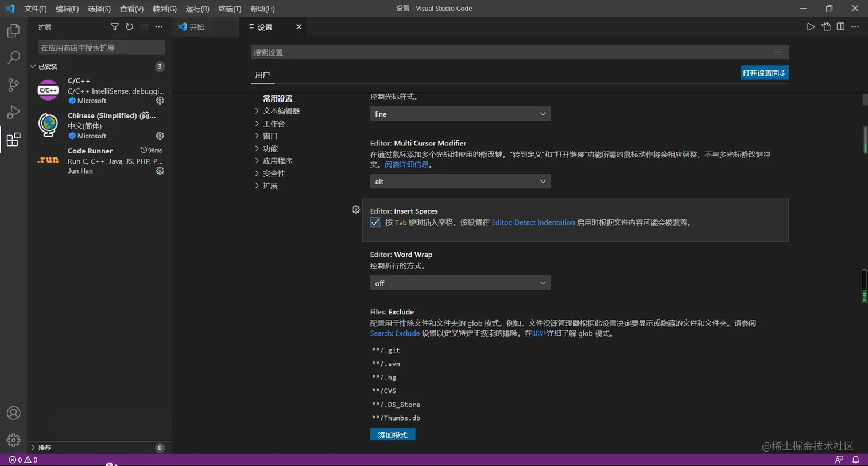Open the cursor style line dropdown
This screenshot has height=466, width=868.
(x=460, y=114)
